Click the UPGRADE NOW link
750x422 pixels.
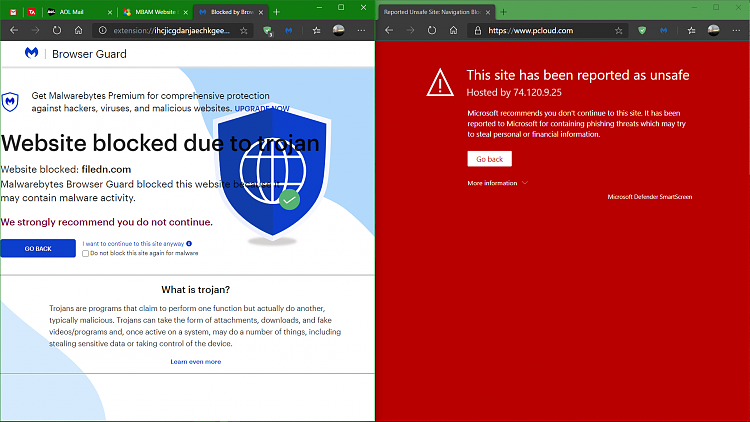(262, 109)
